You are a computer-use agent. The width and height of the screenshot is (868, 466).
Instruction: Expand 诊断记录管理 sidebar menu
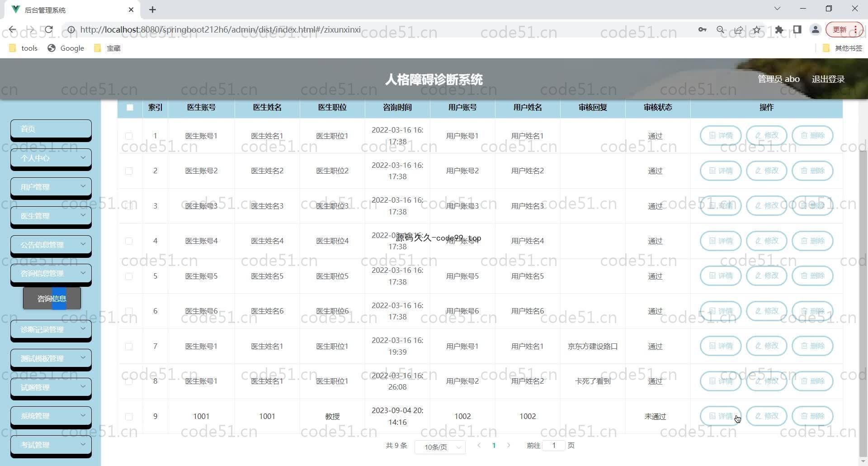pos(51,329)
